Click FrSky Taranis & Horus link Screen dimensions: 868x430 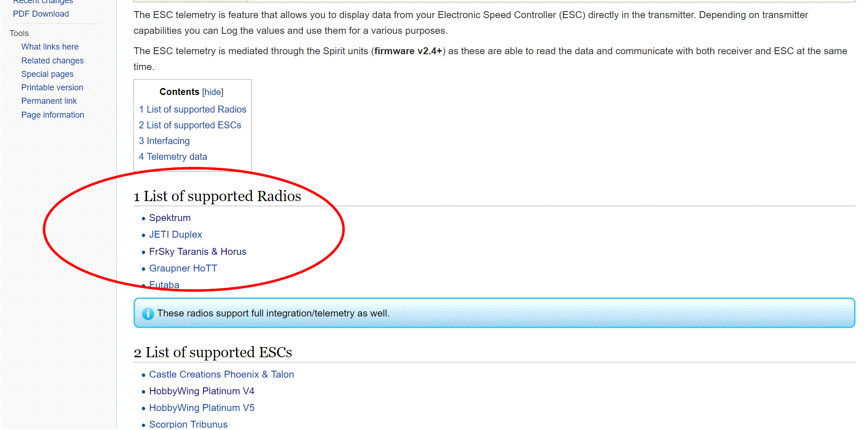[x=198, y=252]
